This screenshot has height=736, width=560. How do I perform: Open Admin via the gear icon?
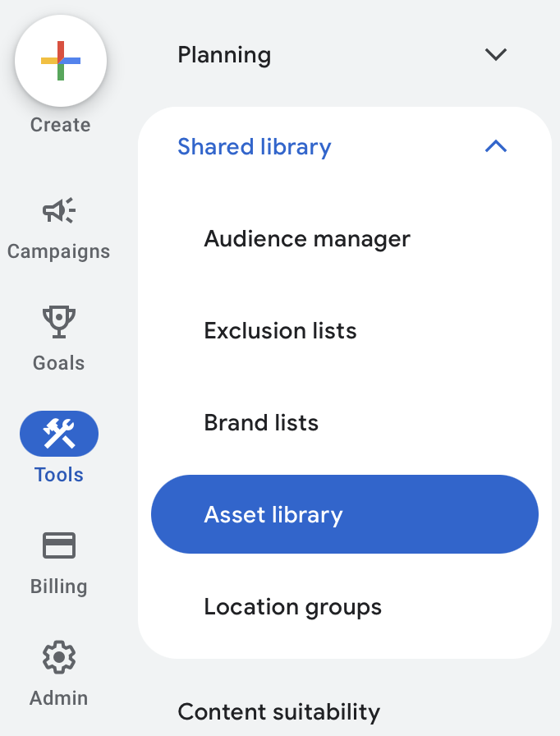59,657
